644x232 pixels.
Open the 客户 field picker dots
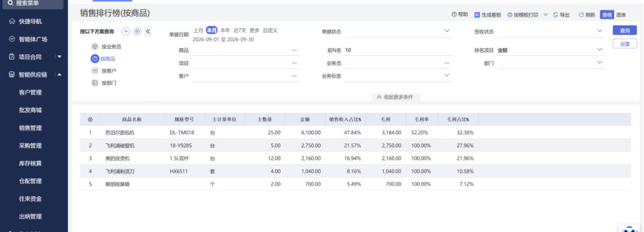click(x=295, y=76)
